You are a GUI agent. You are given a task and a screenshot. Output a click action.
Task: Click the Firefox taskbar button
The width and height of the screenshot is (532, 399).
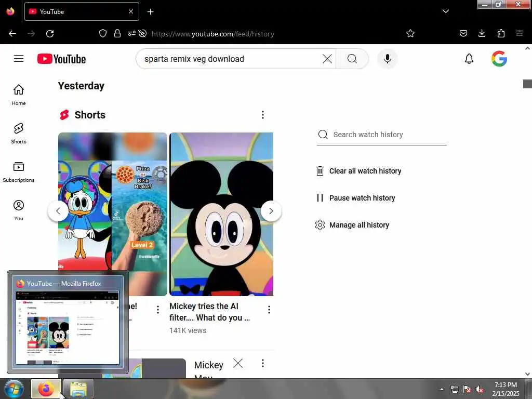click(x=46, y=389)
